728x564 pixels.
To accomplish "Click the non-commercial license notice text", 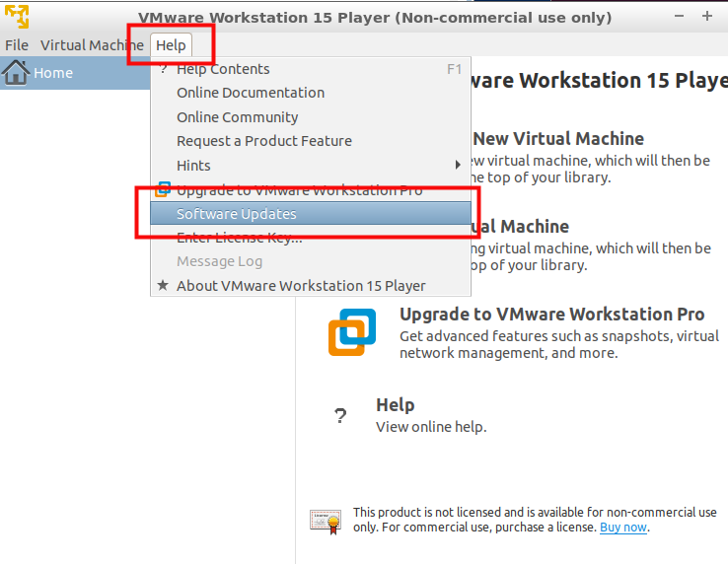I will [x=535, y=520].
